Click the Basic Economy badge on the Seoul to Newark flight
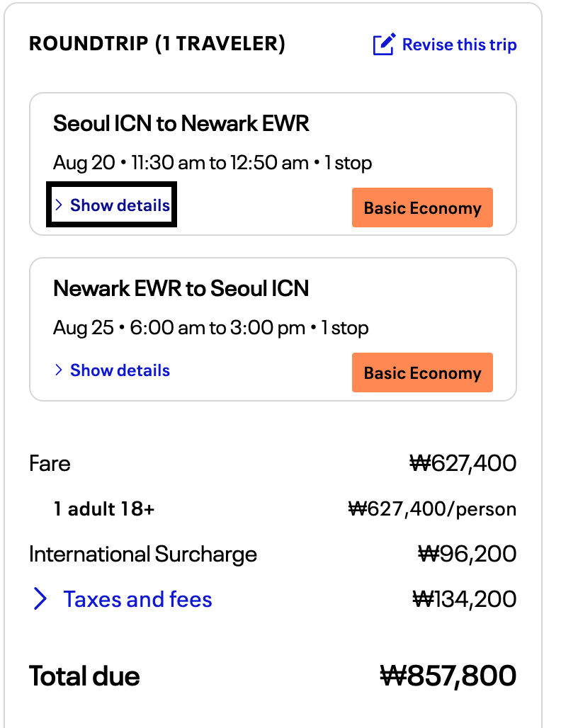 pos(422,208)
